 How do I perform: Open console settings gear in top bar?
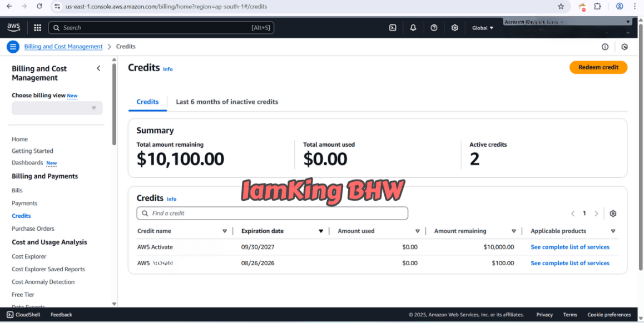pyautogui.click(x=455, y=28)
